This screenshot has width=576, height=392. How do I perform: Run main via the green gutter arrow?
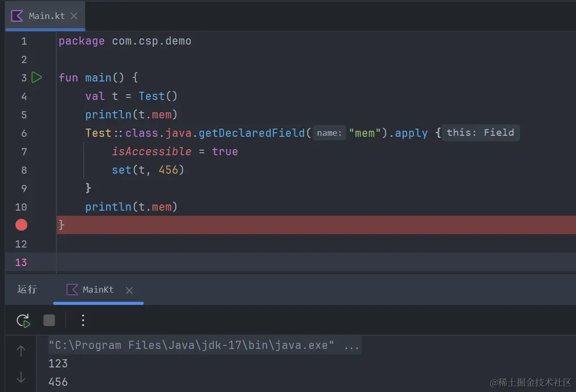pyautogui.click(x=37, y=77)
